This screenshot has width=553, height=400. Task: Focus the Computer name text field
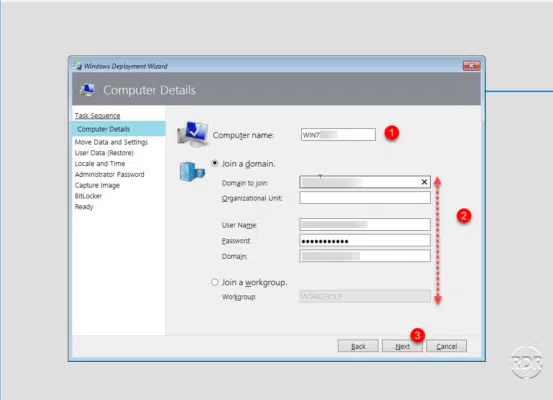[338, 134]
